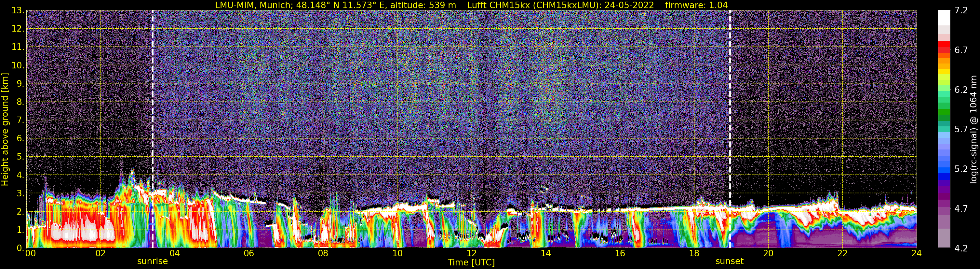
Task: Click the colorbar tick label '6.7'
Action: click(x=961, y=50)
